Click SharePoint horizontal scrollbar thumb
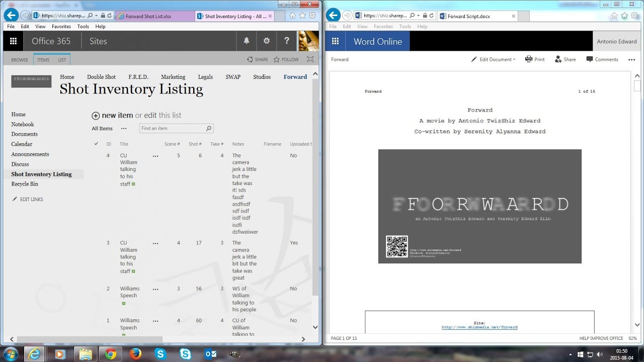644x362 pixels. click(x=90, y=339)
